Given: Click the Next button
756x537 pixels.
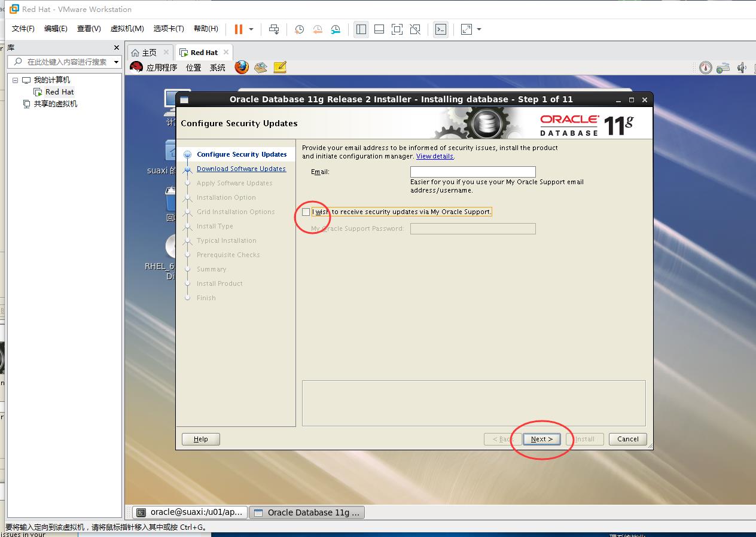Looking at the screenshot, I should tap(542, 439).
